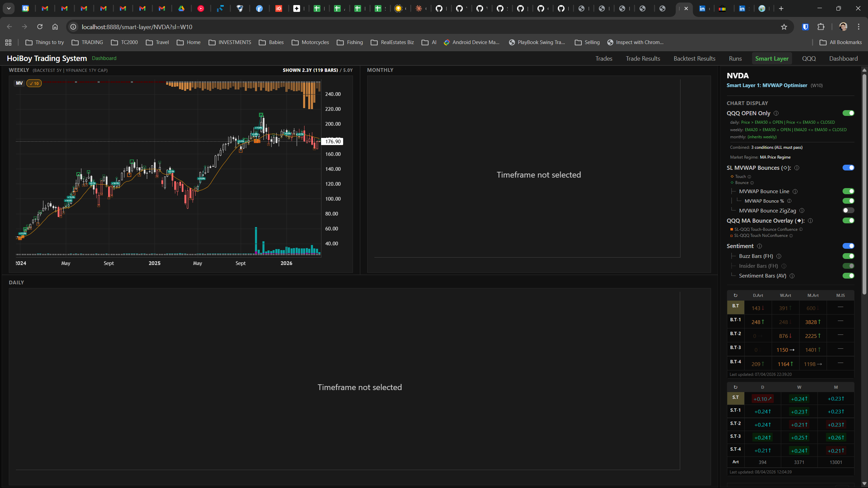Open info icon beside SL MVWAP Bounces
Viewport: 868px width, 488px height.
coord(797,168)
